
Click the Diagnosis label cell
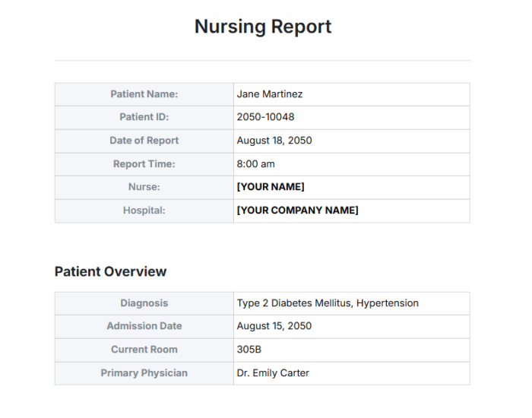[x=144, y=303]
